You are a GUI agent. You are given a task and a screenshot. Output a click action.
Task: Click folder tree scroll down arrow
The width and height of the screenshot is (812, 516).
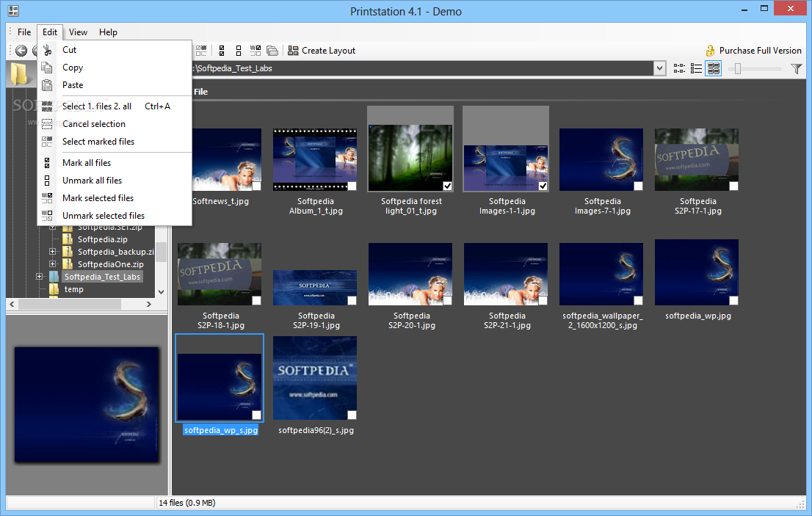[161, 292]
